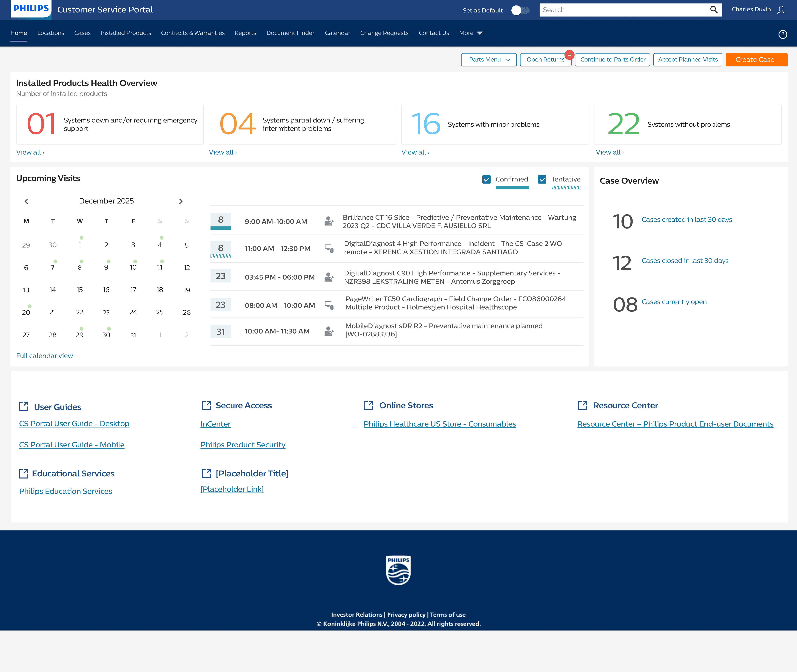Open the More navigation dropdown
The height and width of the screenshot is (672, 797).
click(471, 33)
